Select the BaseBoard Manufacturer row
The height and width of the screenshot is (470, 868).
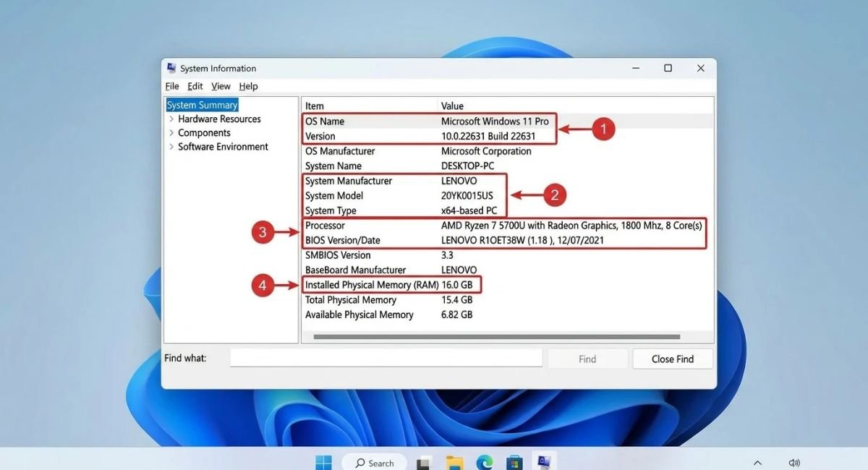(x=508, y=270)
